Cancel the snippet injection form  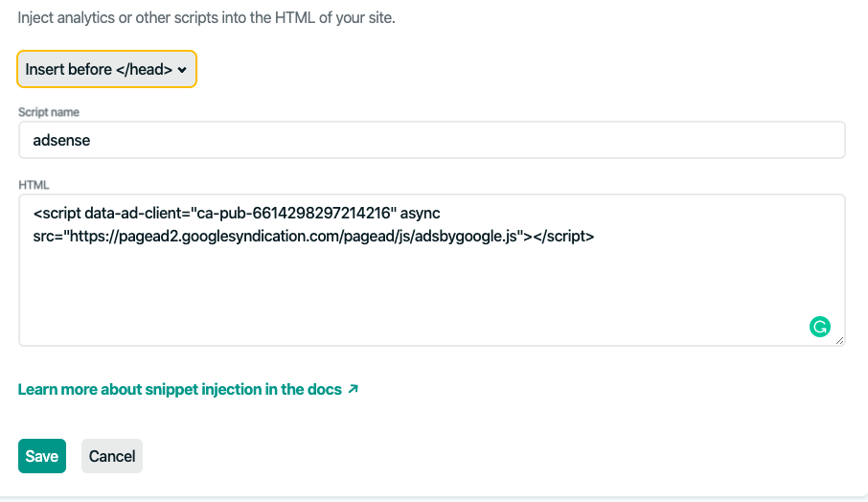[112, 456]
